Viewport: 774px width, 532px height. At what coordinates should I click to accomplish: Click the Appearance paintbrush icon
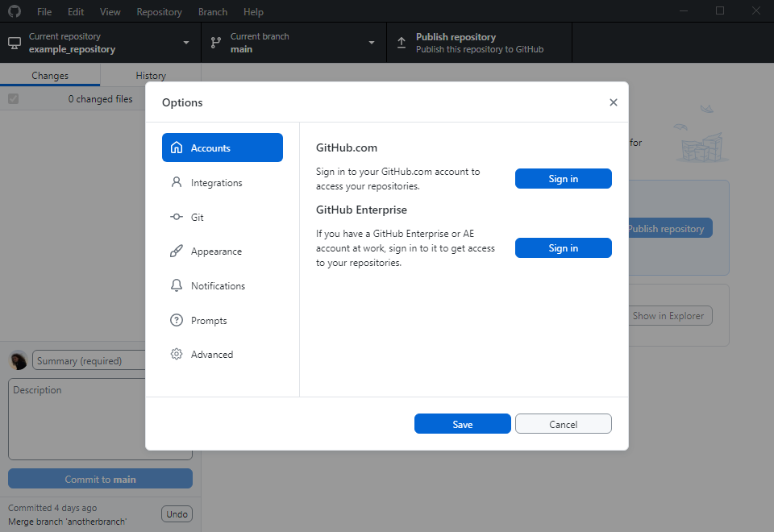coord(177,251)
